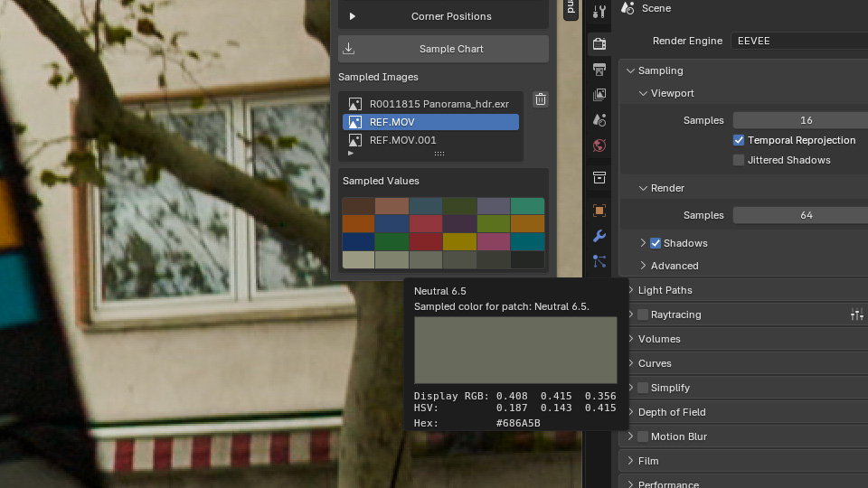
Task: Expand the Motion Blur panel arrow
Action: (x=630, y=436)
